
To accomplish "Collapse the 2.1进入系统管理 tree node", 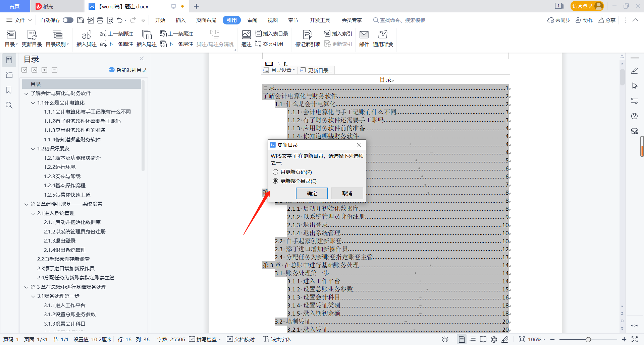I will [x=33, y=213].
